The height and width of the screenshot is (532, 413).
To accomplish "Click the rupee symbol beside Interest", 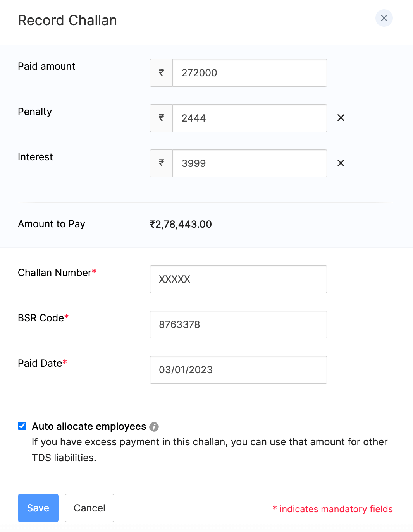I will click(162, 163).
